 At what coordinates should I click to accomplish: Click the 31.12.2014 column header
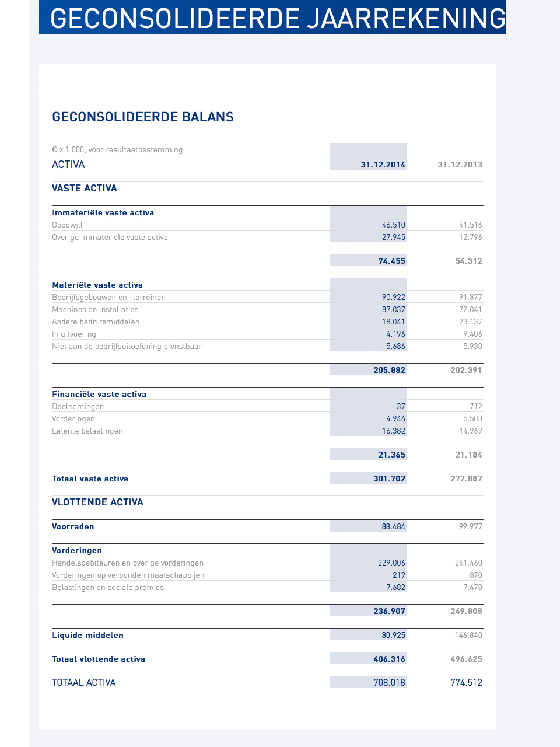pyautogui.click(x=383, y=165)
